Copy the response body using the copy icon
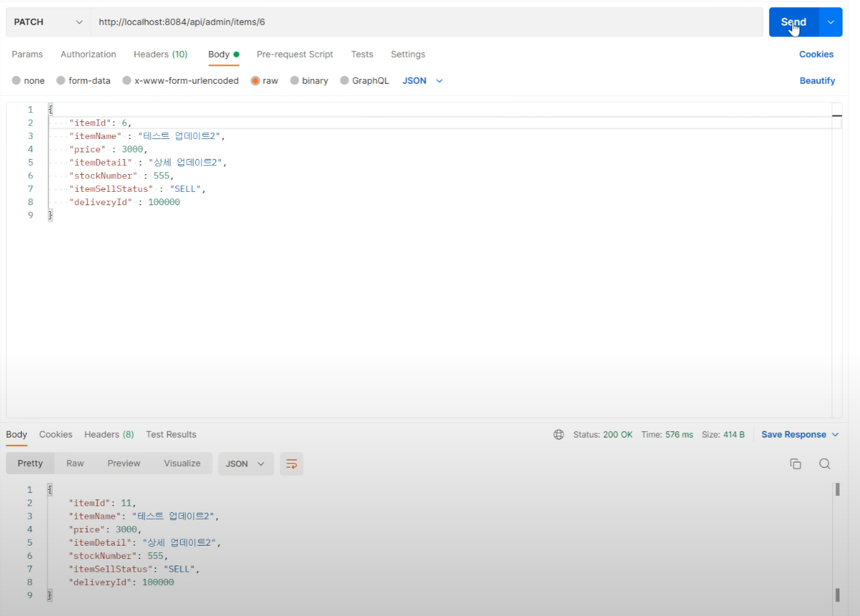860x616 pixels. tap(796, 463)
